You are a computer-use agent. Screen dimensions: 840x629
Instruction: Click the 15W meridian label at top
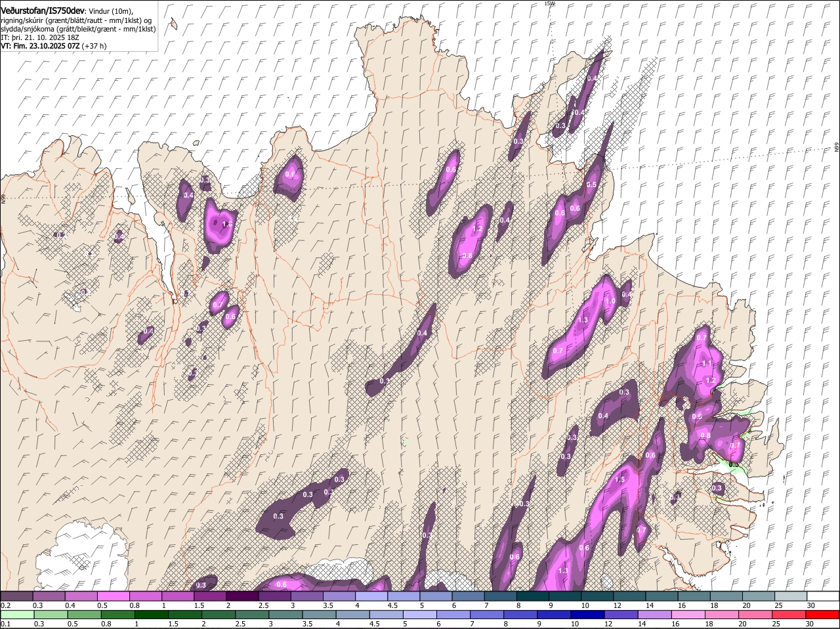point(550,3)
